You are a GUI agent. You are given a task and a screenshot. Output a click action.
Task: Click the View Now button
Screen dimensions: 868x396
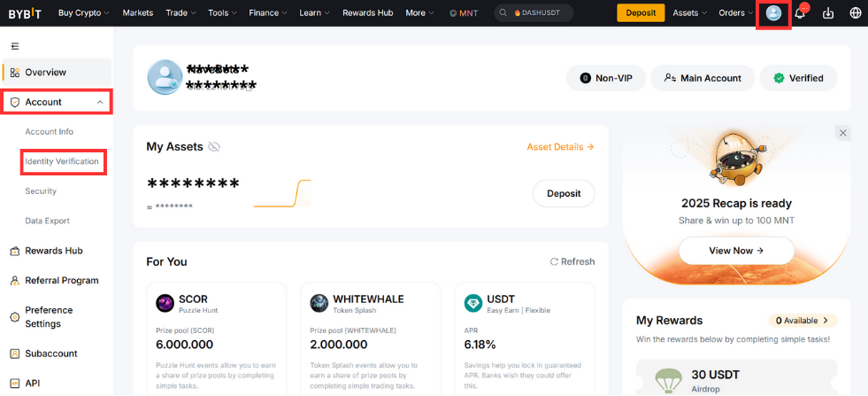pos(736,251)
